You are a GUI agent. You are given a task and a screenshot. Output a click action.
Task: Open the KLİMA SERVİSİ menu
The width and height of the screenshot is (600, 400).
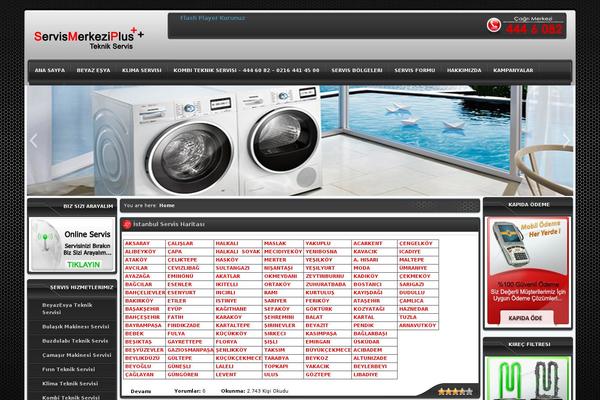point(142,70)
